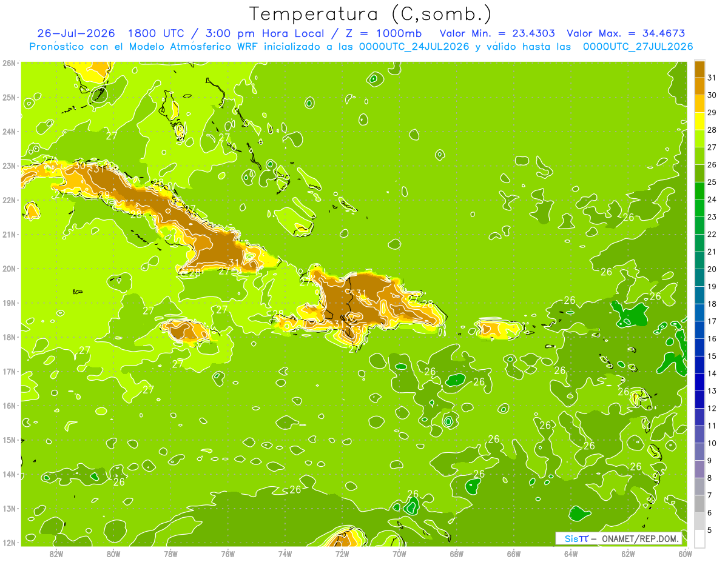728x562 pixels.
Task: Click the "26N" latitude axis label
Action: pos(9,63)
